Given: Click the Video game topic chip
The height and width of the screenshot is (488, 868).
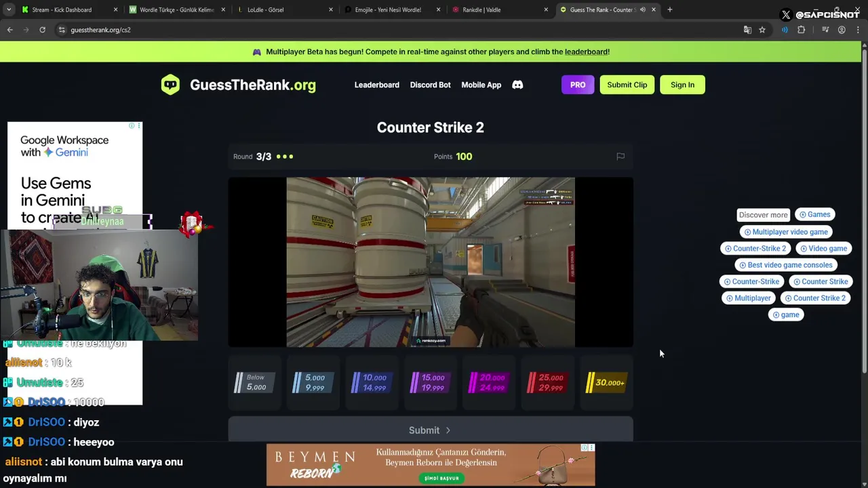Looking at the screenshot, I should 823,249.
